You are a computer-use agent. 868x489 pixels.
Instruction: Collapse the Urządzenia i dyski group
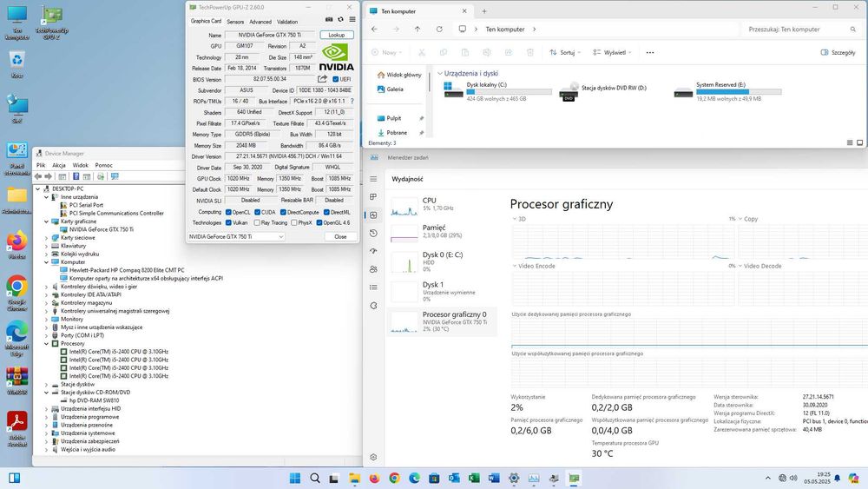point(440,73)
